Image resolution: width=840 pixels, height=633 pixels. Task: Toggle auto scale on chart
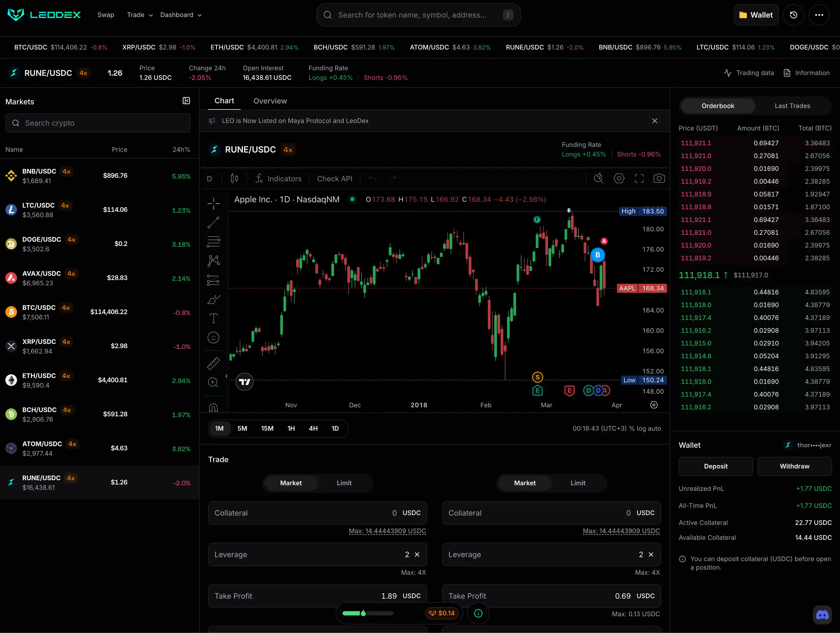point(654,428)
